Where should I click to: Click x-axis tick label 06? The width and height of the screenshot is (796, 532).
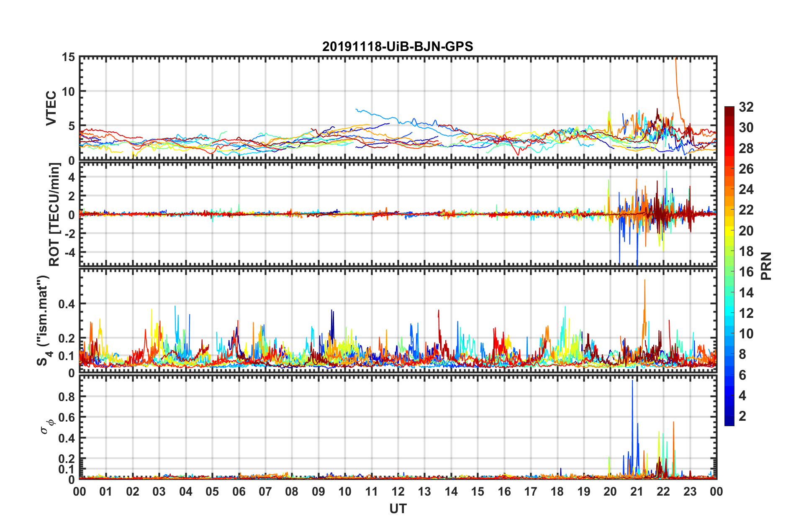[239, 491]
